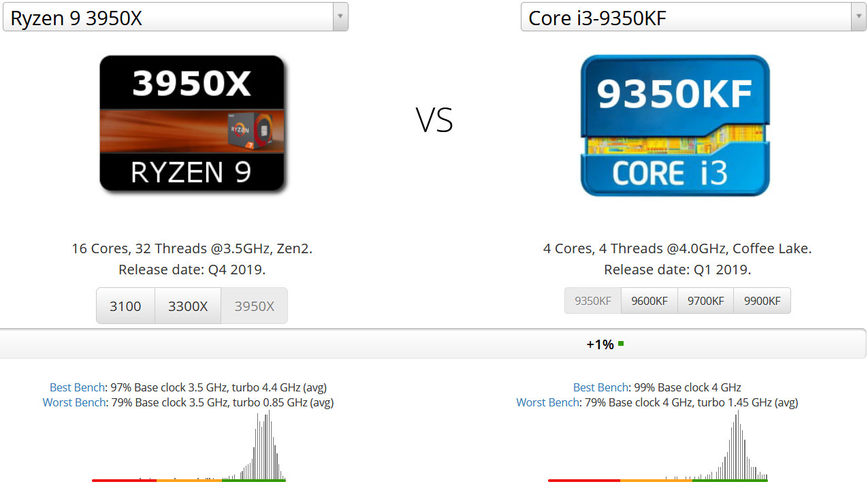Switch to the 9700KF variant
Image resolution: width=868 pixels, height=484 pixels.
[x=705, y=300]
